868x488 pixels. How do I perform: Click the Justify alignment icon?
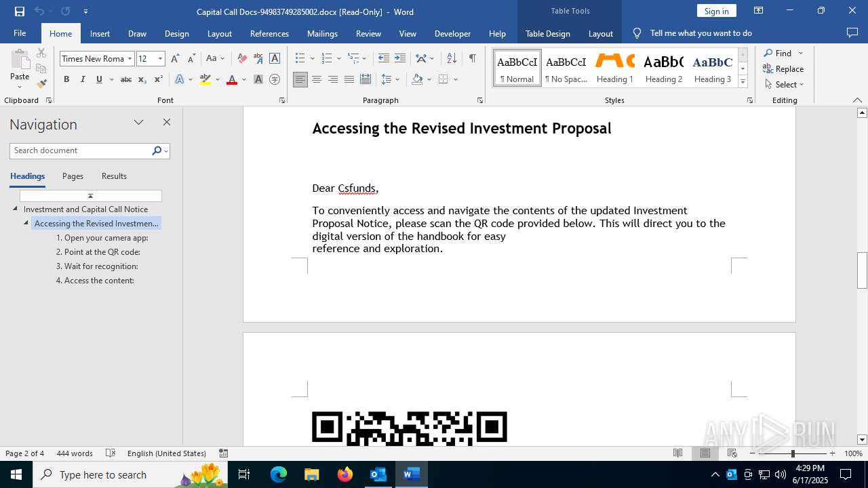[349, 79]
